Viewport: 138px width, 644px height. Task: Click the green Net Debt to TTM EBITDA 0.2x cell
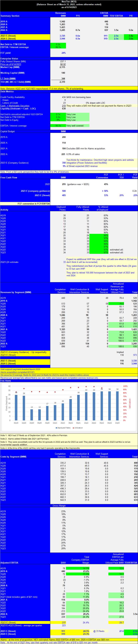(58, 44)
